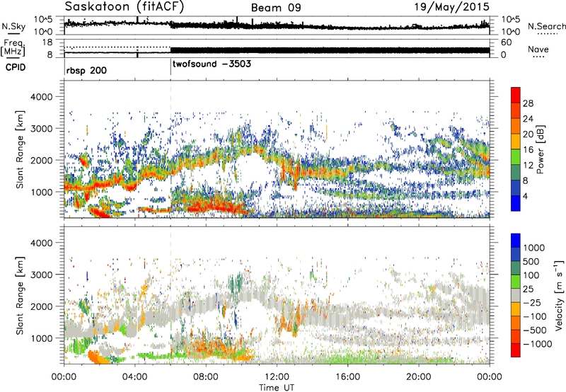Click the '2000' tick of the power panel
The width and height of the screenshot is (566, 392).
pyautogui.click(x=42, y=160)
